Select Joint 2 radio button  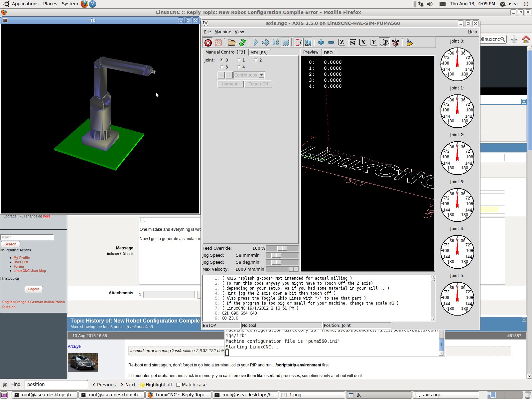tap(256, 60)
